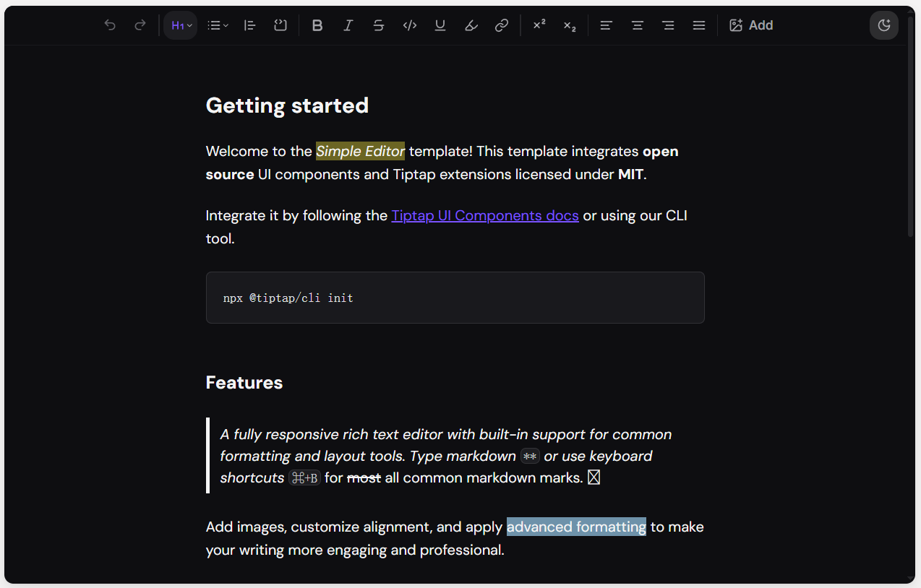Open the Tiptap UI Components docs link

(x=485, y=215)
